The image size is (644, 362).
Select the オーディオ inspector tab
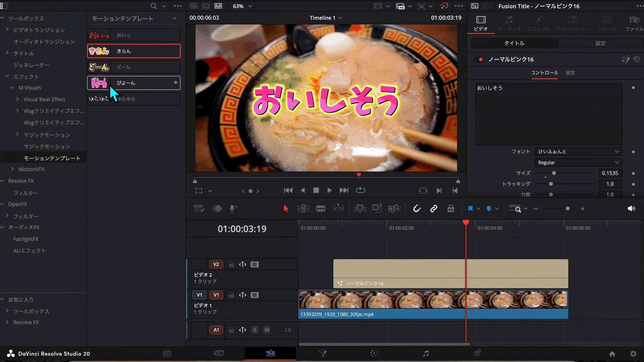pos(509,23)
